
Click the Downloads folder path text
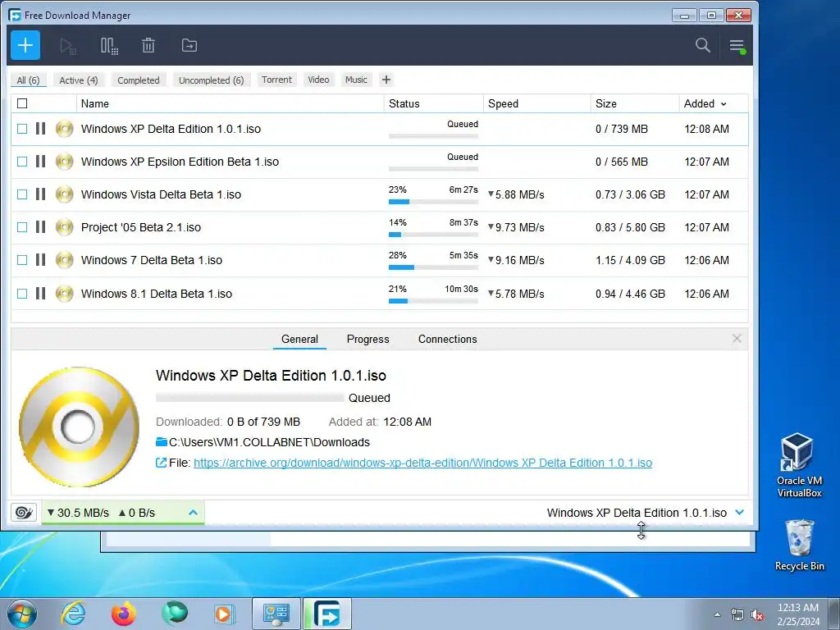[269, 442]
